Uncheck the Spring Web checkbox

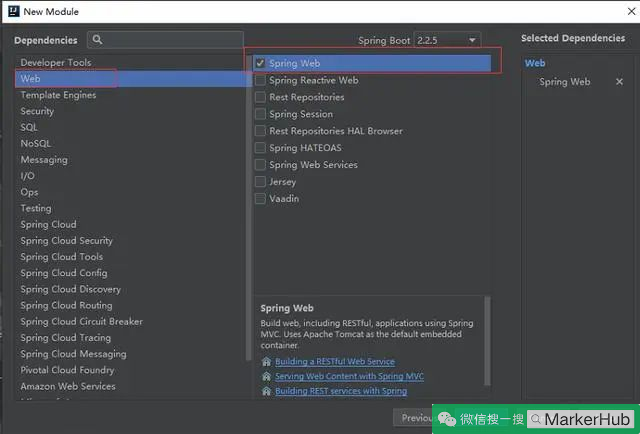[x=260, y=63]
